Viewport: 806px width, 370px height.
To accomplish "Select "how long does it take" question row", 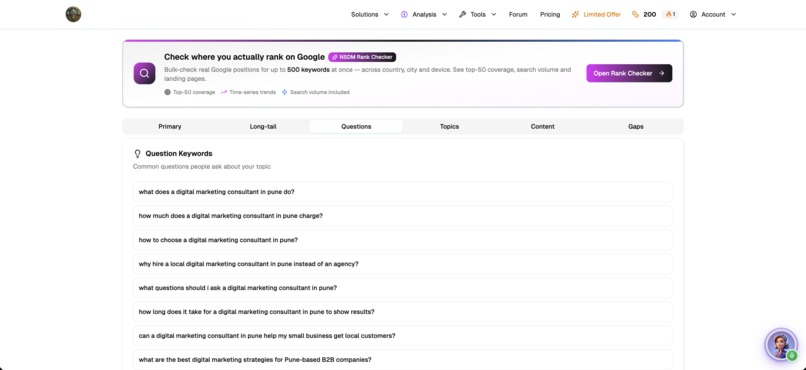I will 402,312.
